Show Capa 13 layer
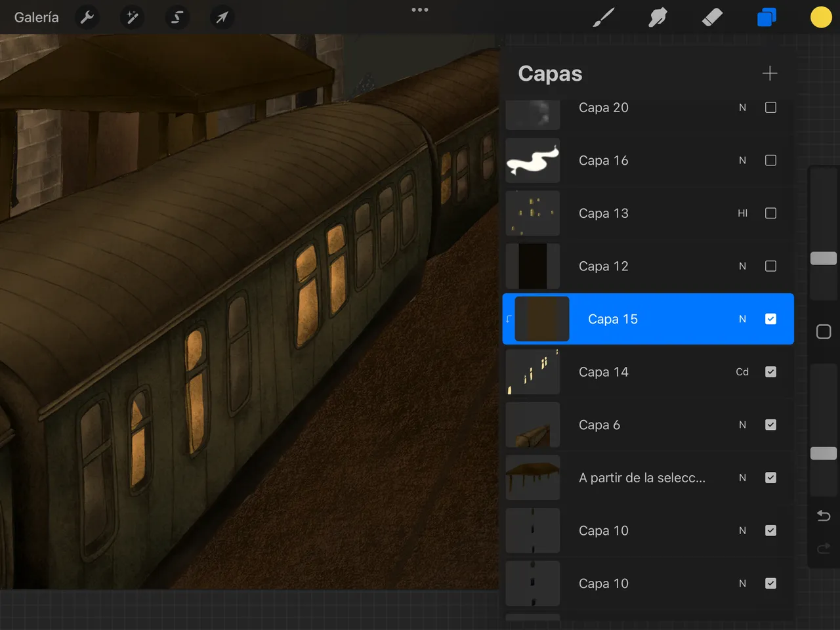 771,213
